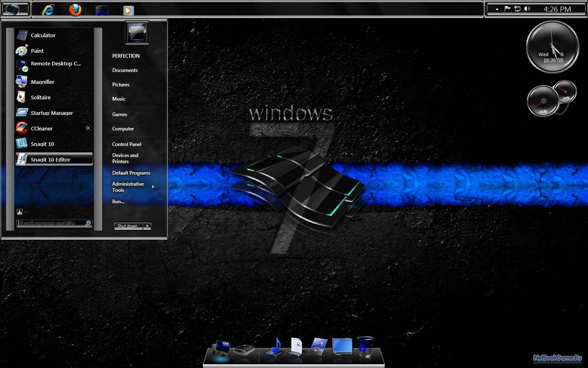Image resolution: width=588 pixels, height=368 pixels.
Task: Open Devices and Printers
Action: pos(125,158)
